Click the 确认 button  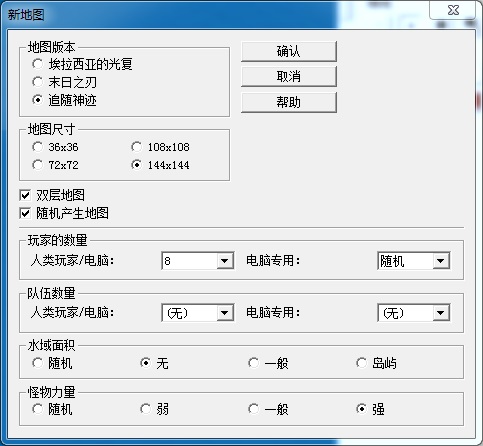289,51
